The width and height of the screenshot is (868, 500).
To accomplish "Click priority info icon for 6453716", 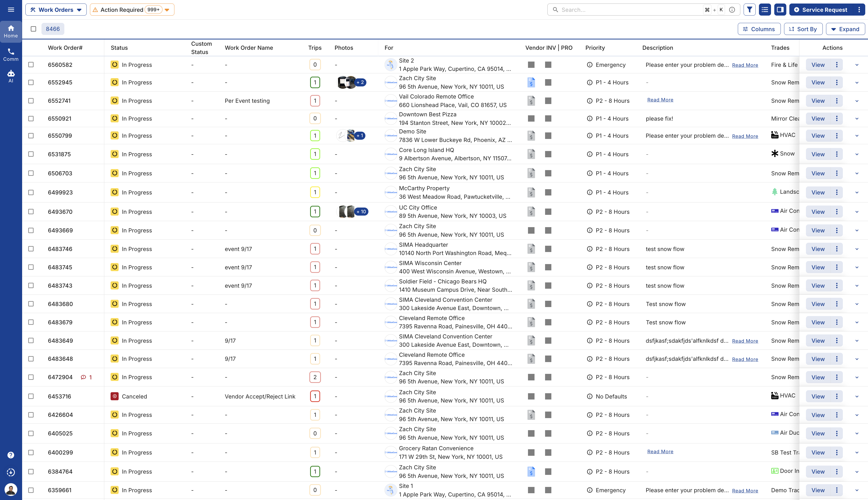I will coord(590,396).
